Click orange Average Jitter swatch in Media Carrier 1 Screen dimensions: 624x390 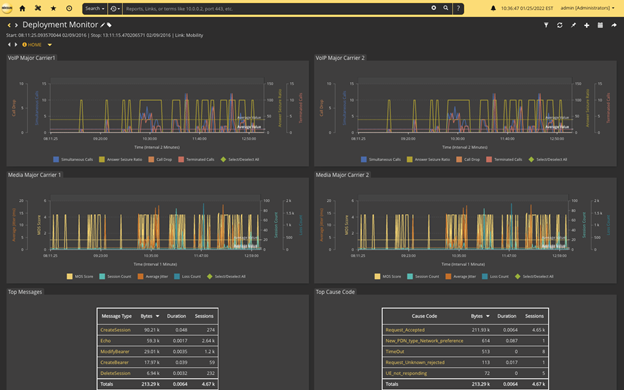[x=140, y=276]
